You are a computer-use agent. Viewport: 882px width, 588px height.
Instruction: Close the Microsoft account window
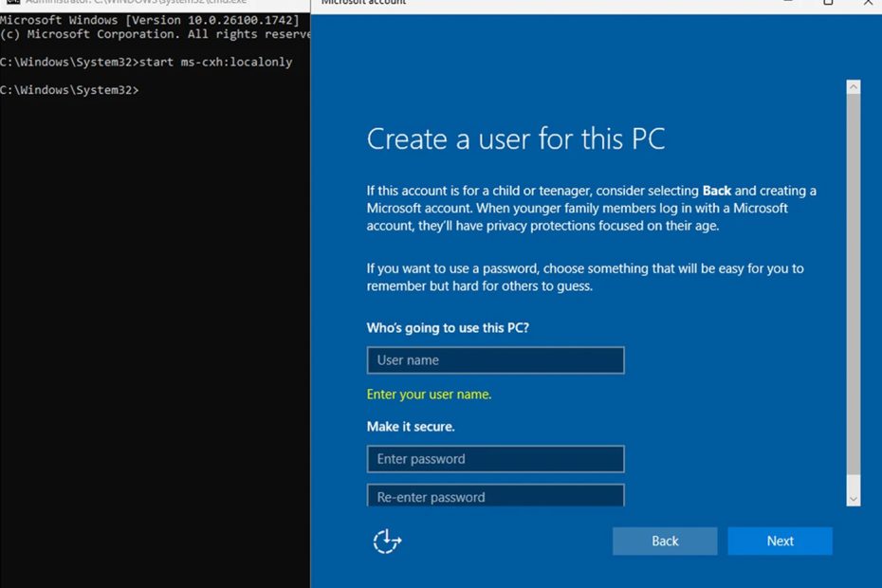pyautogui.click(x=868, y=2)
